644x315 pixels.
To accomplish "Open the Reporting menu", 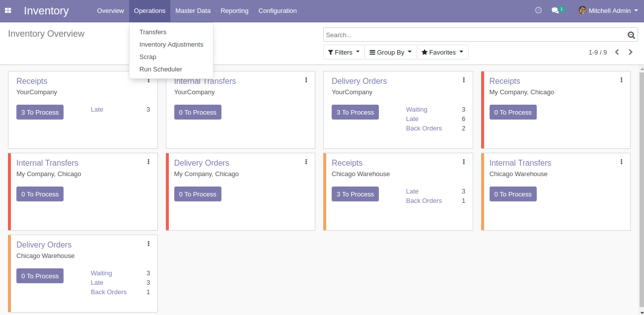I will pos(234,10).
